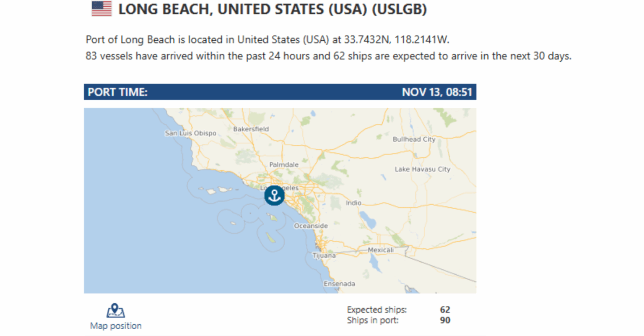The width and height of the screenshot is (644, 336).
Task: Click Tijuana label on the map
Action: pos(324,255)
